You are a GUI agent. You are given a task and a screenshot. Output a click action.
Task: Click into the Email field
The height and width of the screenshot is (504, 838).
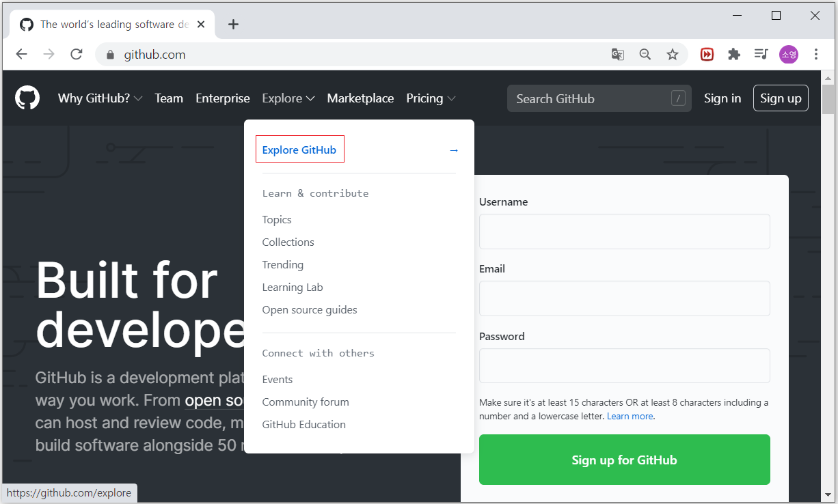click(x=625, y=298)
